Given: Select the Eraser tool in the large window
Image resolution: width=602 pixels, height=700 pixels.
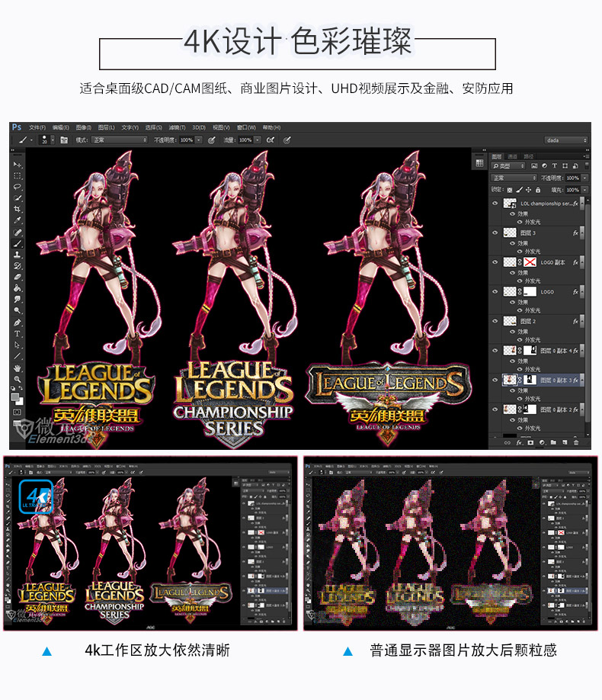Looking at the screenshot, I should (x=18, y=277).
